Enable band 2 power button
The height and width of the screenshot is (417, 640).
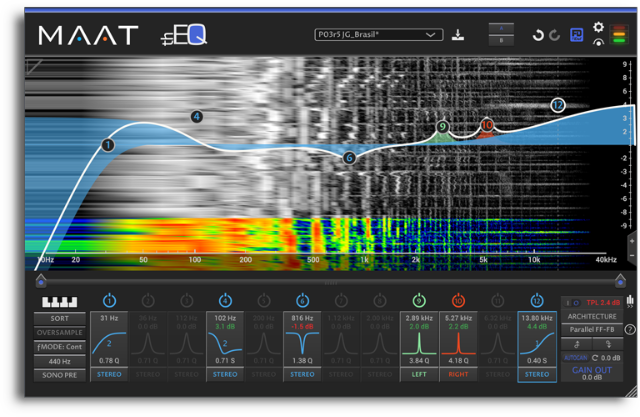tap(148, 301)
